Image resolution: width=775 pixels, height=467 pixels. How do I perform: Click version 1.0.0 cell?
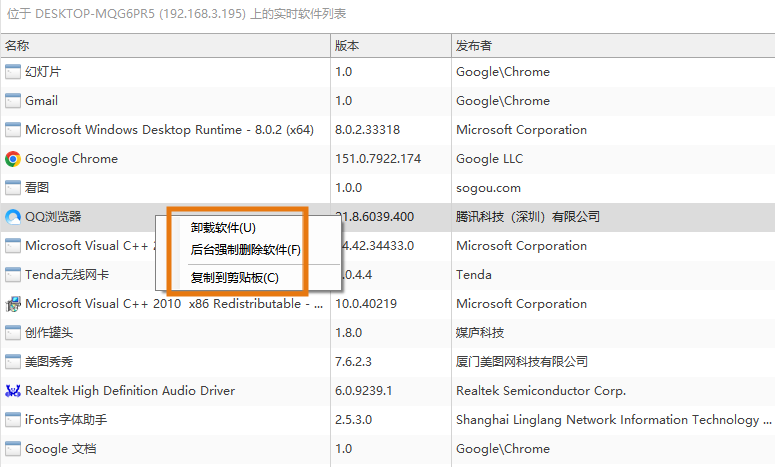coord(348,188)
